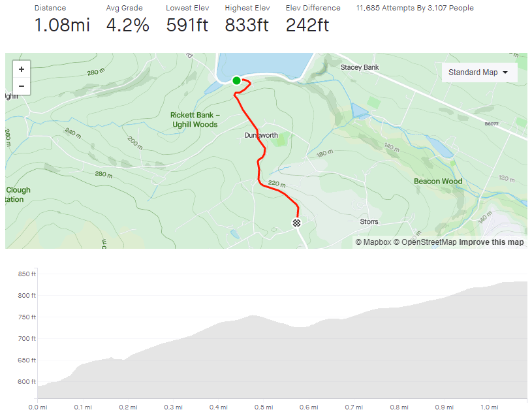Image resolution: width=532 pixels, height=414 pixels.
Task: Click the 1.08mi distance stat
Action: [61, 25]
